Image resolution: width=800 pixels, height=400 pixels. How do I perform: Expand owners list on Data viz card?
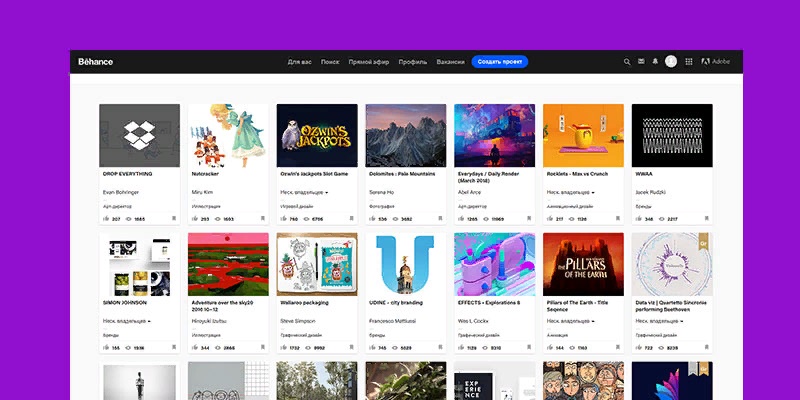point(659,321)
